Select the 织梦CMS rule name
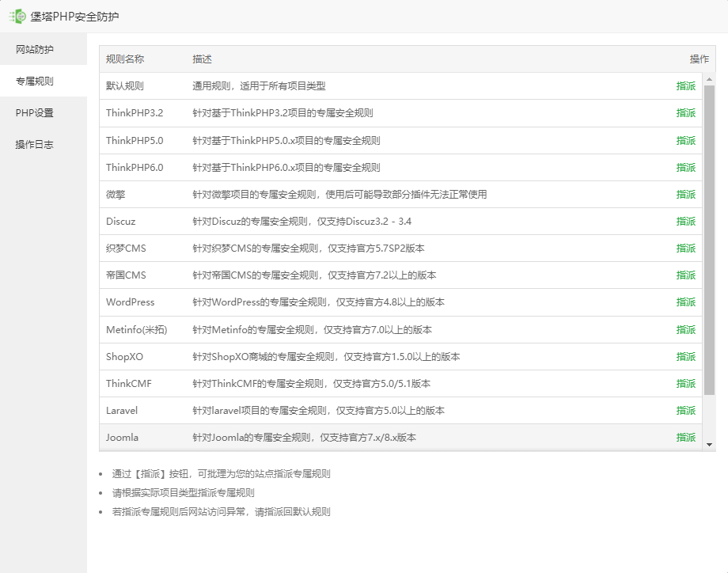 (126, 248)
